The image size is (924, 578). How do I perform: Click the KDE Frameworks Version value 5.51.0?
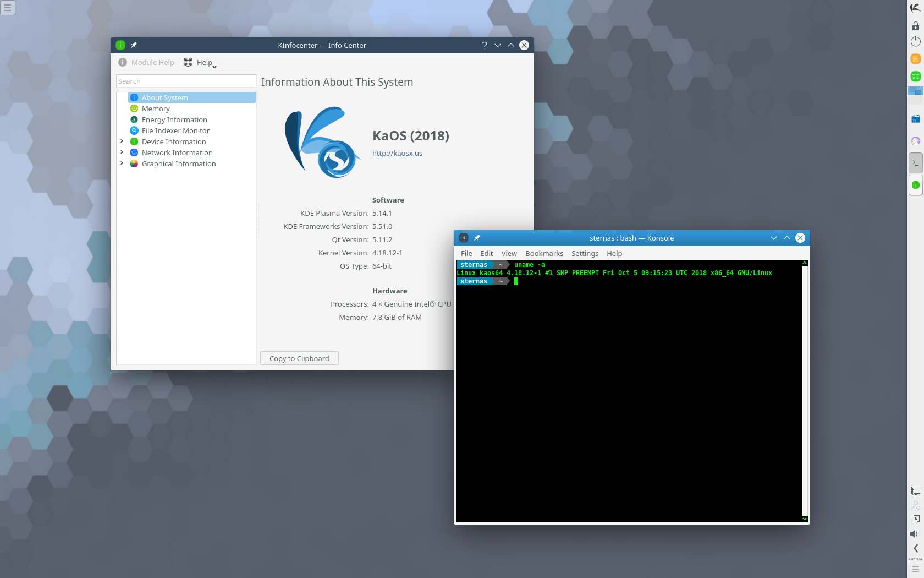pyautogui.click(x=382, y=226)
